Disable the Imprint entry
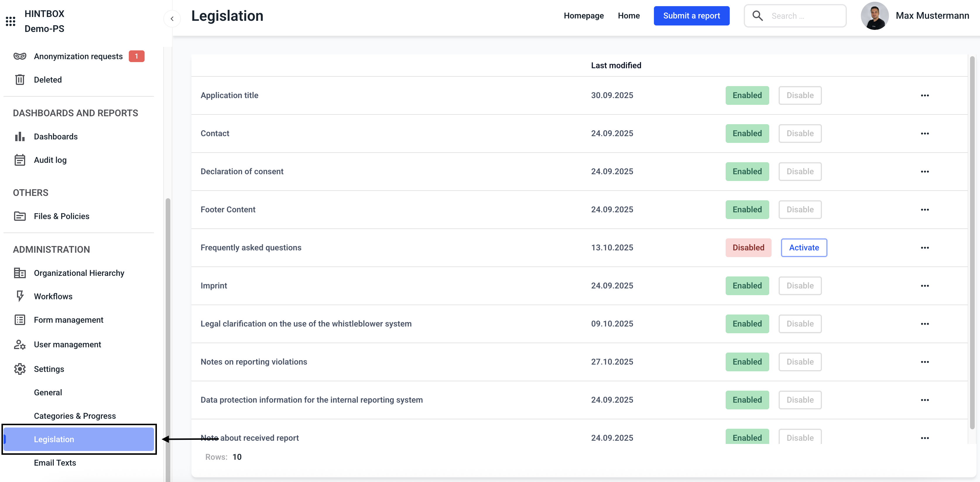980x482 pixels. [x=800, y=286]
